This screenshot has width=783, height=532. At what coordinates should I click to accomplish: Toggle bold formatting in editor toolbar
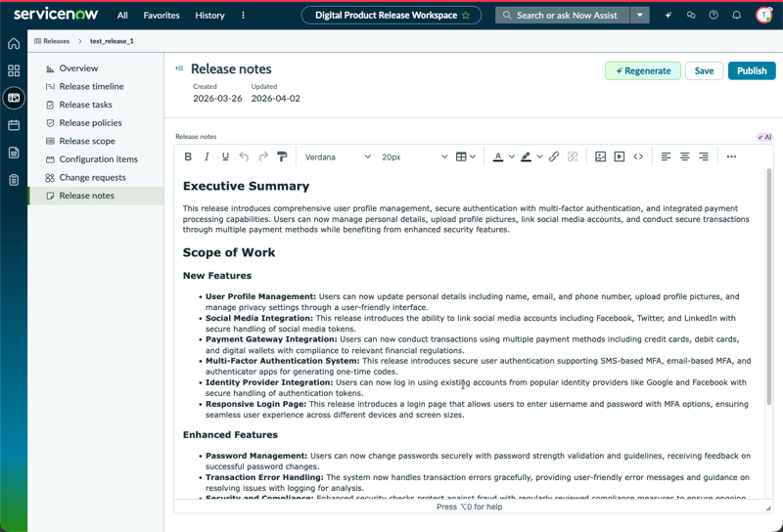pyautogui.click(x=188, y=156)
